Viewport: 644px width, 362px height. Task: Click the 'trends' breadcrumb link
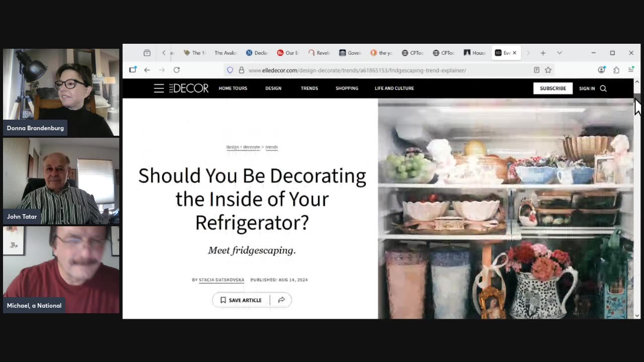coord(272,147)
